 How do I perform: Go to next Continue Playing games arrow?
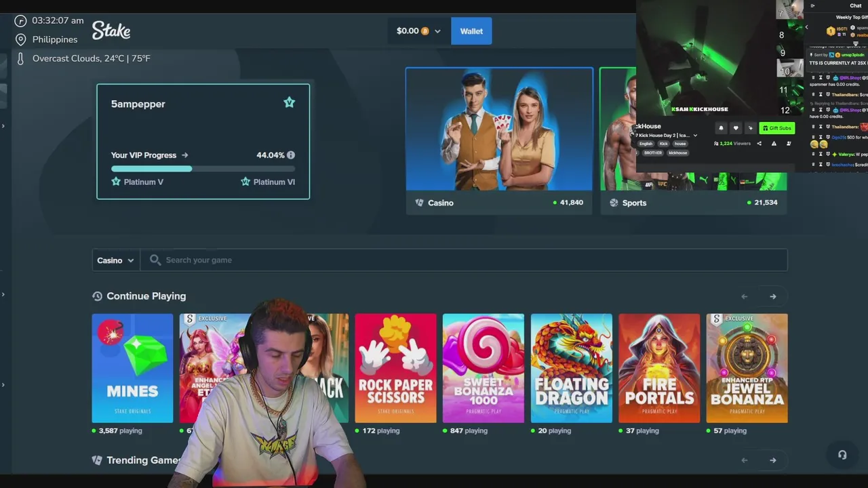773,296
